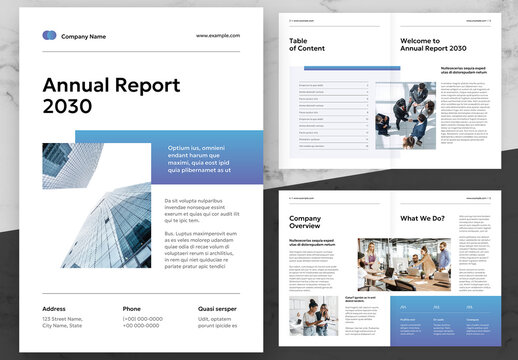Click the skyscraper photo on the cover

click(97, 206)
